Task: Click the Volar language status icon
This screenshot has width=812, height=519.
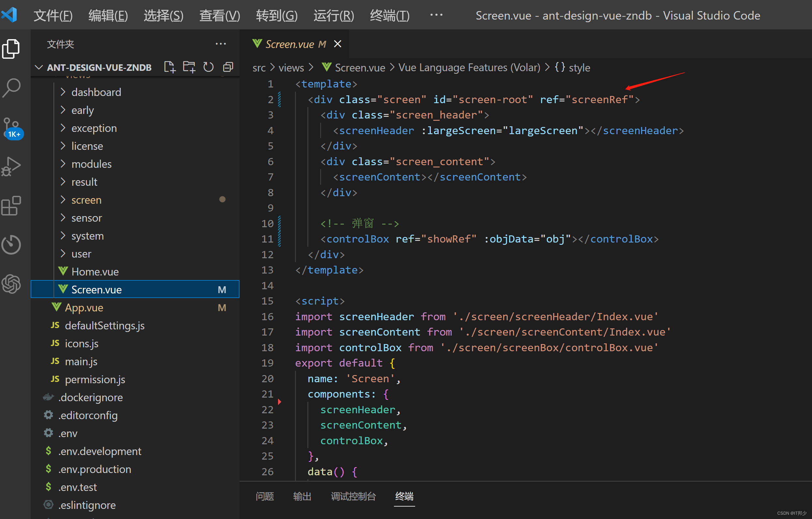Action: point(469,67)
